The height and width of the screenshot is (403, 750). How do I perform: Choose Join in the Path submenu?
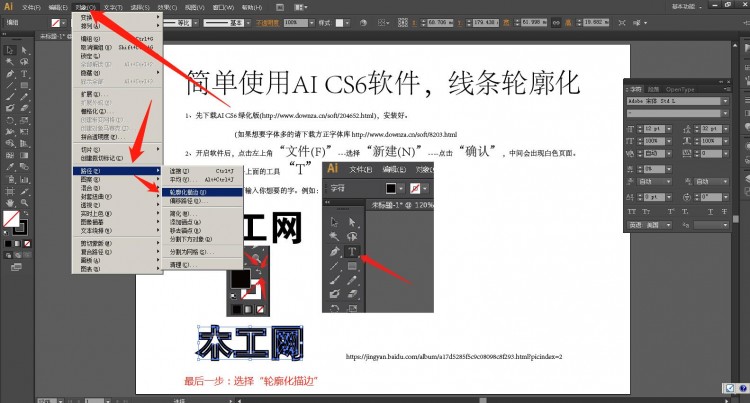click(x=202, y=171)
